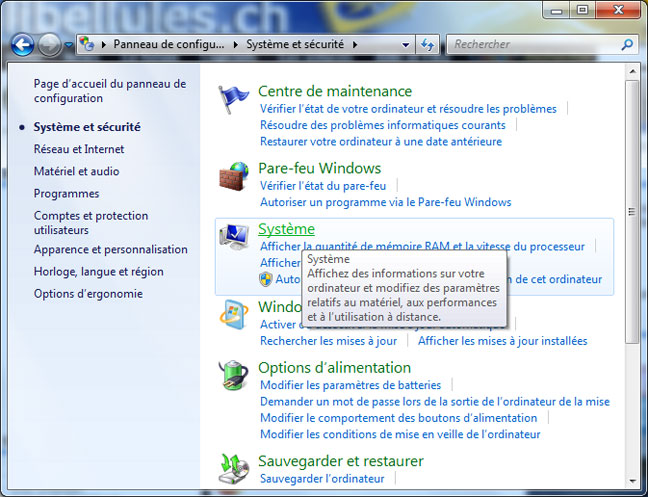Viewport: 648px width, 497px height.
Task: Click the Options d'alimentation battery icon
Action: (234, 376)
